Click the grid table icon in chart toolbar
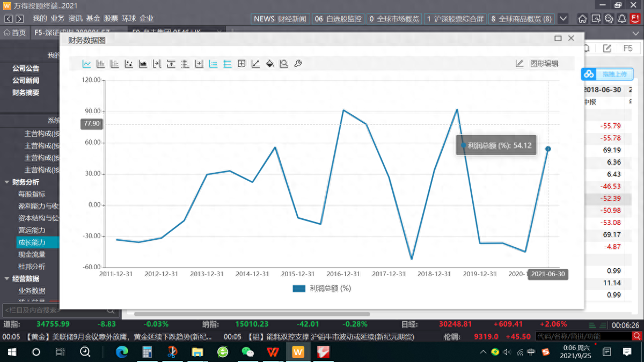This screenshot has width=644, height=362. [241, 64]
